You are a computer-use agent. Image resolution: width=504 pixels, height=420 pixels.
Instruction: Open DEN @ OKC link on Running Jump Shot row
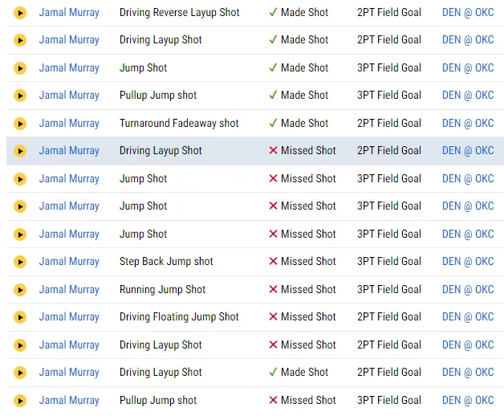tap(468, 289)
